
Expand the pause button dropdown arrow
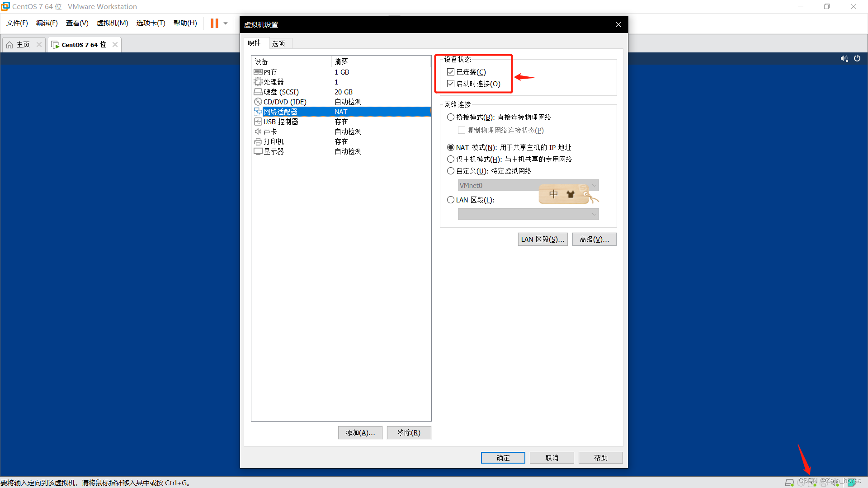tap(226, 23)
